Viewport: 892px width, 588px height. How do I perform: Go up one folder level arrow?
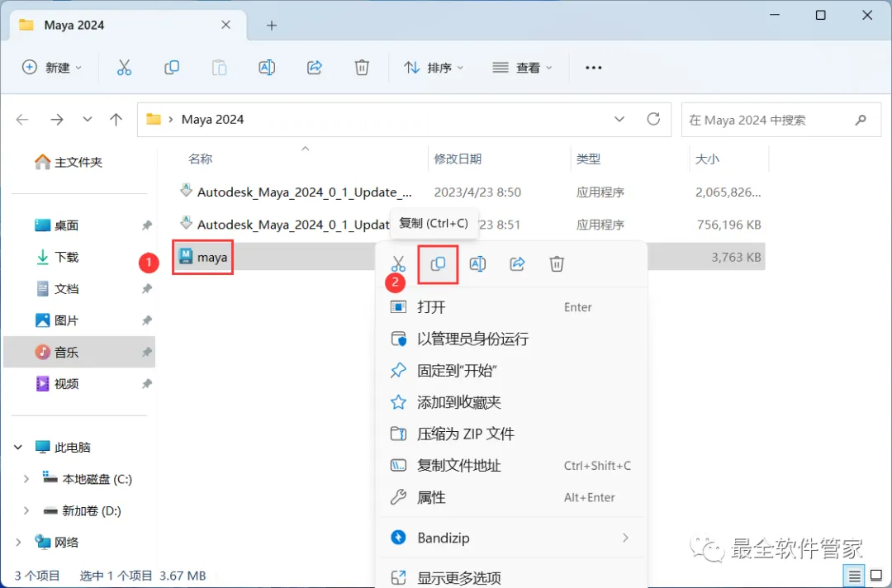(x=116, y=120)
